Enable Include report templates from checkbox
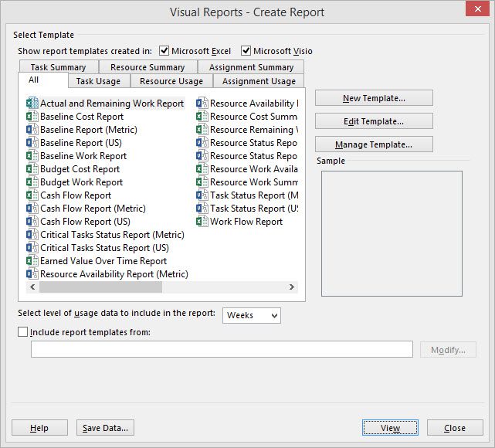This screenshot has height=448, width=495. click(x=22, y=332)
